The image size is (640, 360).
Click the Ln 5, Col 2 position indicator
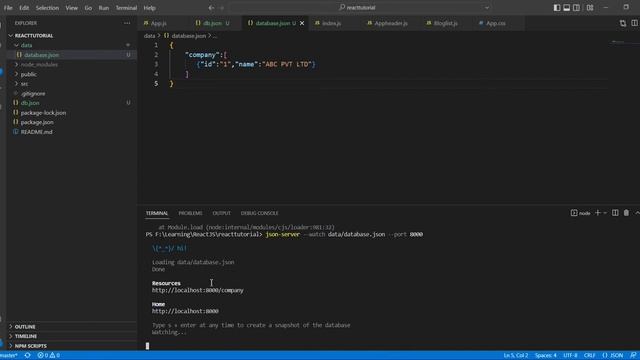[x=516, y=356]
